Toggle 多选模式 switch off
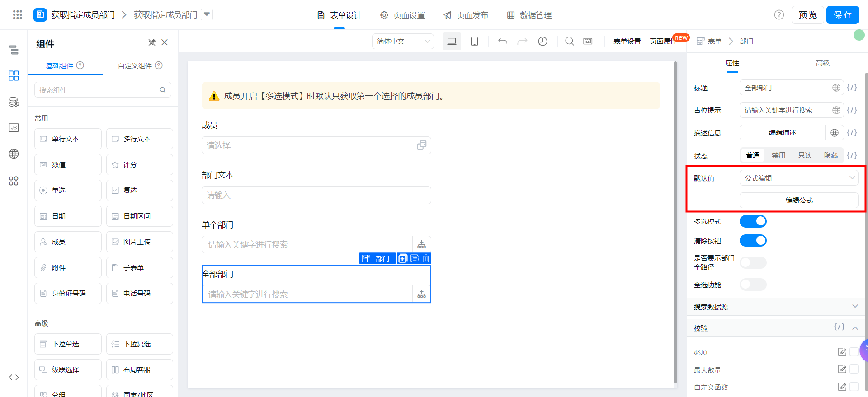868x397 pixels. (753, 221)
